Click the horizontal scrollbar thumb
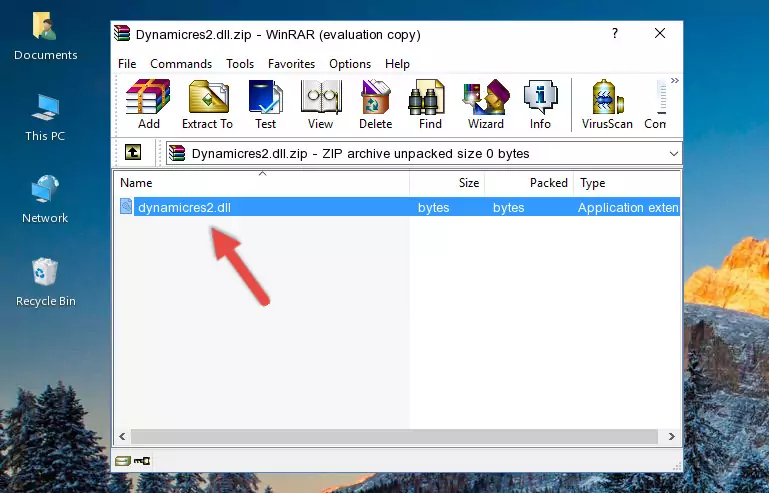Viewport: 769px width, 493px height. pos(394,436)
